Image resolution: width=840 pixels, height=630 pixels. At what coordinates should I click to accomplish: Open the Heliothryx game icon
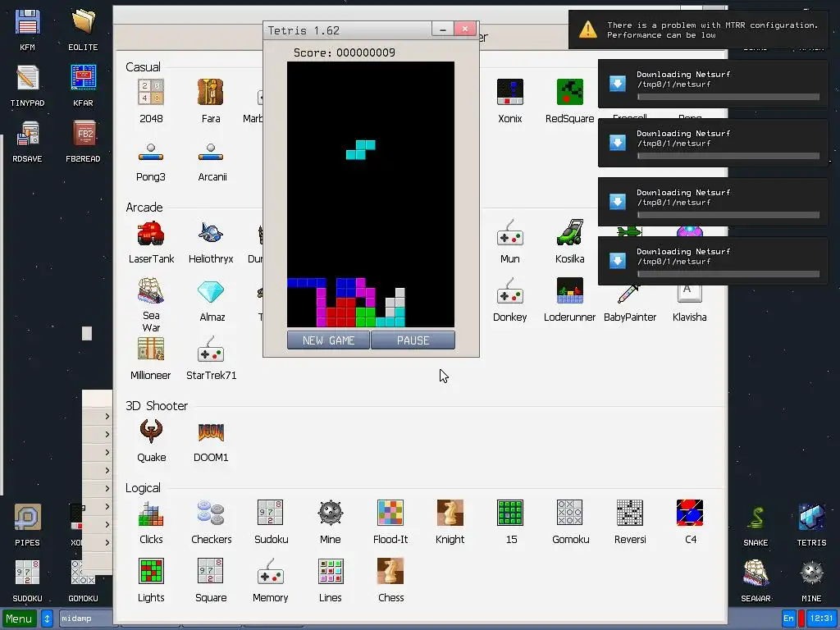[211, 234]
